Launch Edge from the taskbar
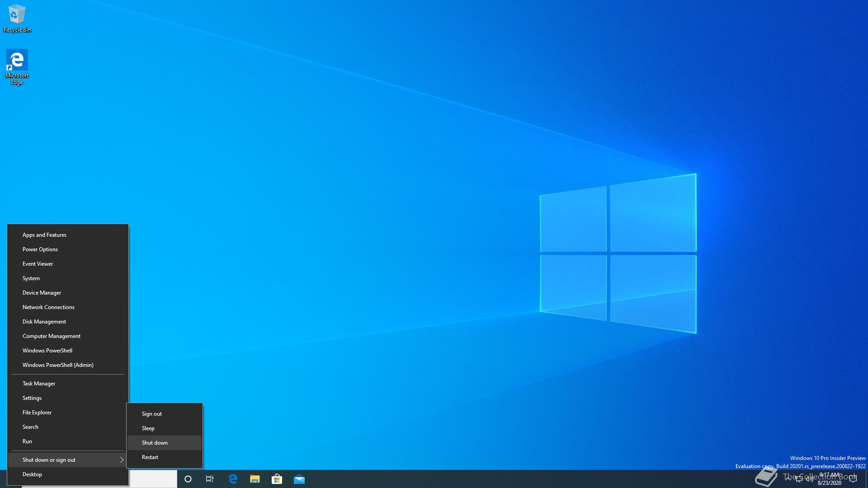This screenshot has height=488, width=868. click(x=233, y=479)
